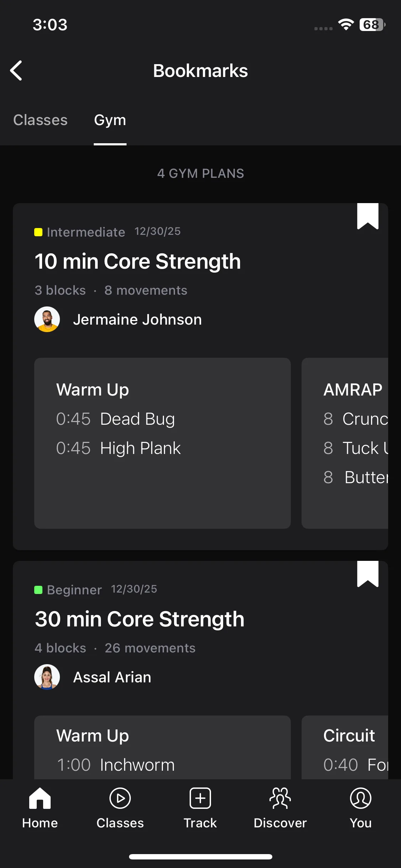This screenshot has height=868, width=401.
Task: Open the 10 min Core Strength plan
Action: [138, 262]
